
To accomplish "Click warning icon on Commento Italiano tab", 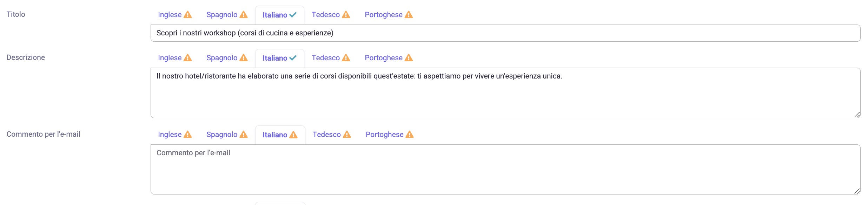I will (293, 135).
